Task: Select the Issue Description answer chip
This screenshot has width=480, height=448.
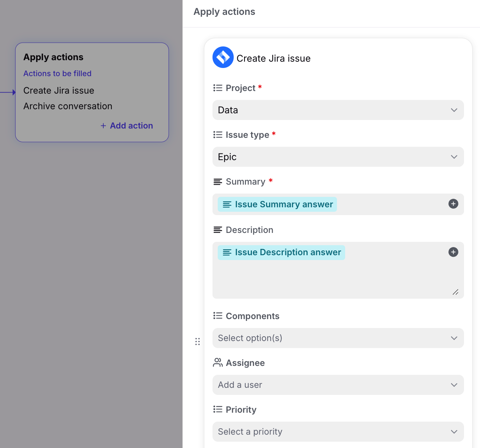Action: pyautogui.click(x=281, y=253)
